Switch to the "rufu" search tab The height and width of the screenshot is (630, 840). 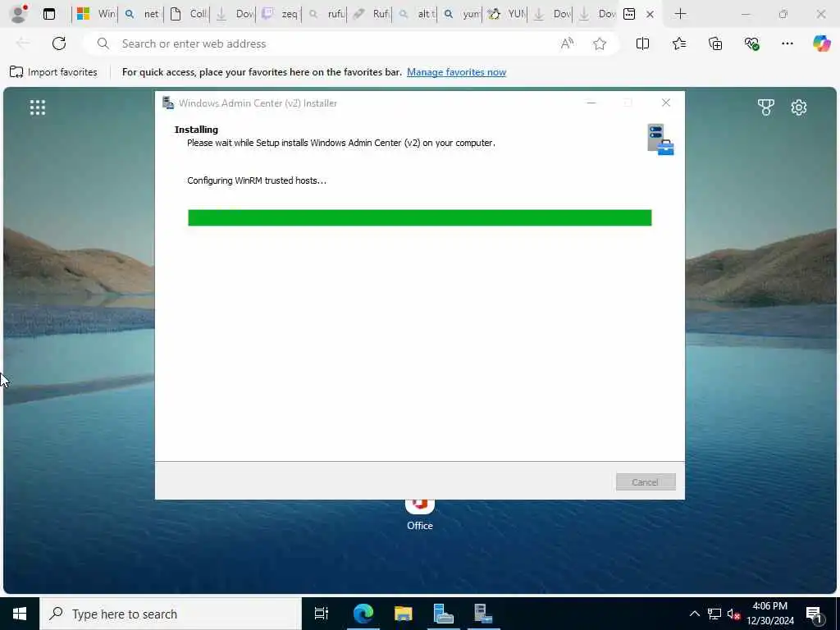click(326, 14)
